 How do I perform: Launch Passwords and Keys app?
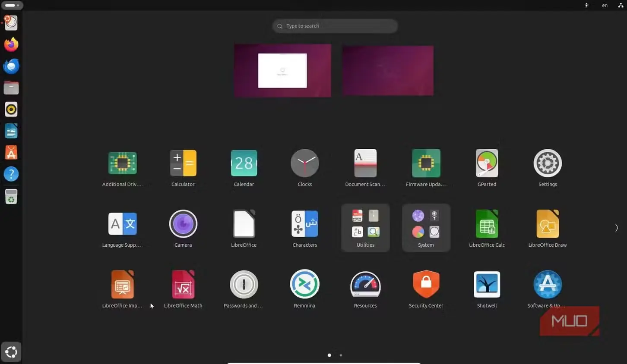pos(244,285)
